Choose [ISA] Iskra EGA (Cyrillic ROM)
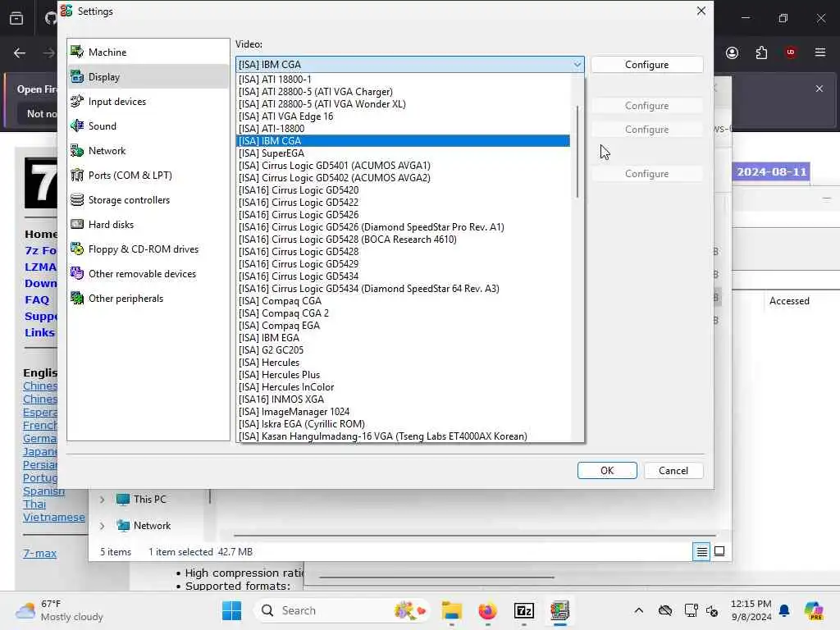The image size is (840, 630). pos(403,424)
